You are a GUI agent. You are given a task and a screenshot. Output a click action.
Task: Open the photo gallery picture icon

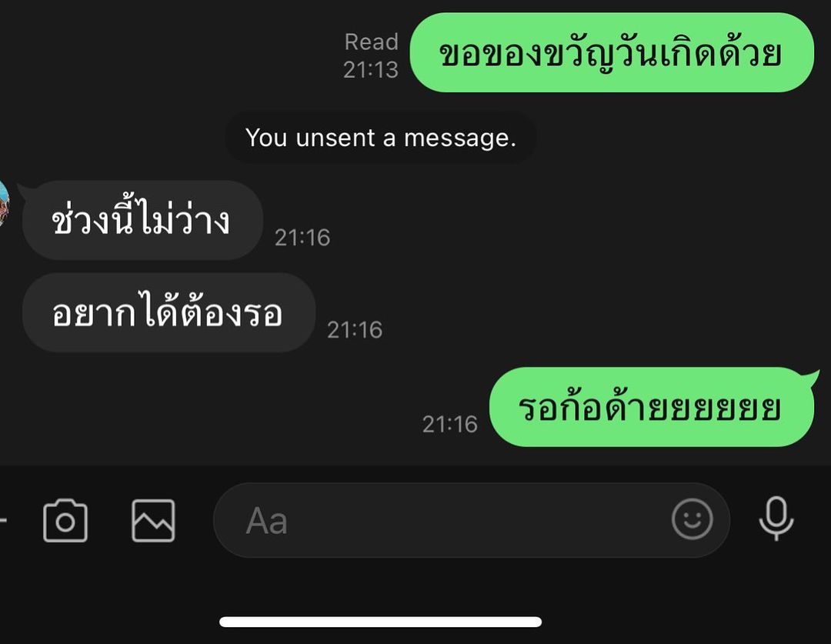(153, 520)
